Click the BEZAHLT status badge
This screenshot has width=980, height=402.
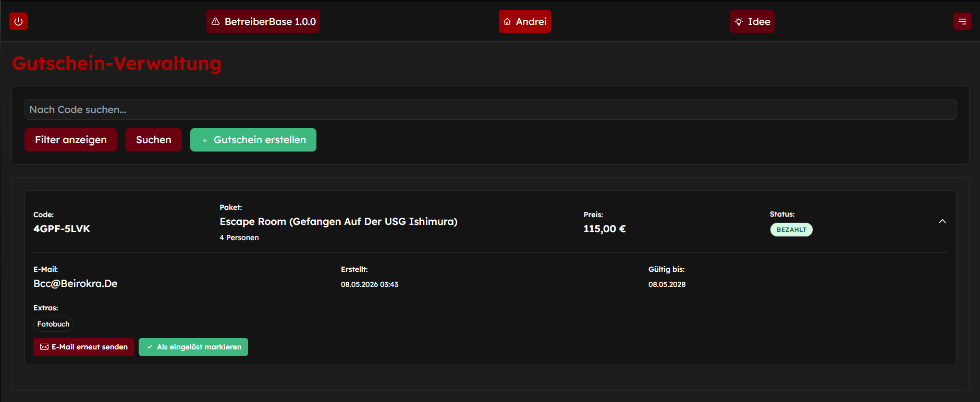791,230
